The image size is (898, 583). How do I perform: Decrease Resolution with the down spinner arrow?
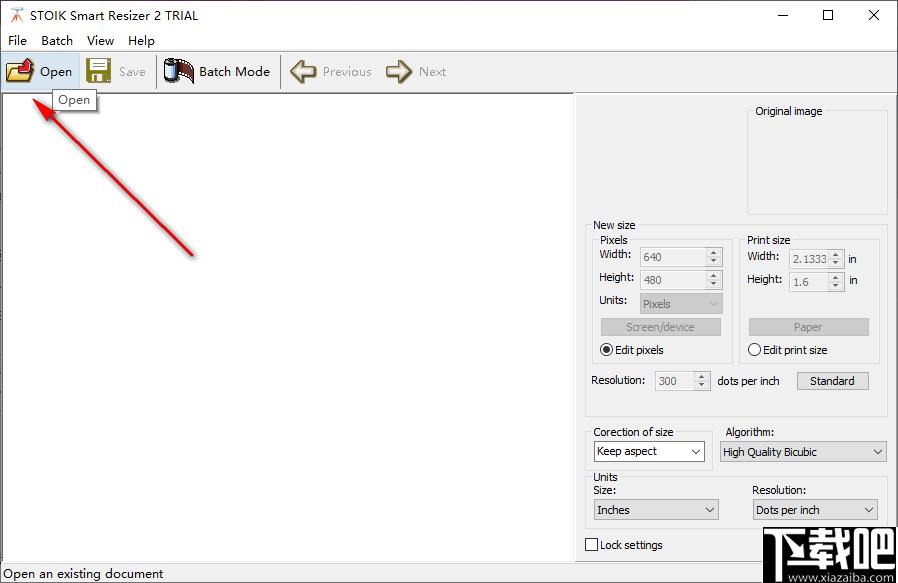pos(702,385)
